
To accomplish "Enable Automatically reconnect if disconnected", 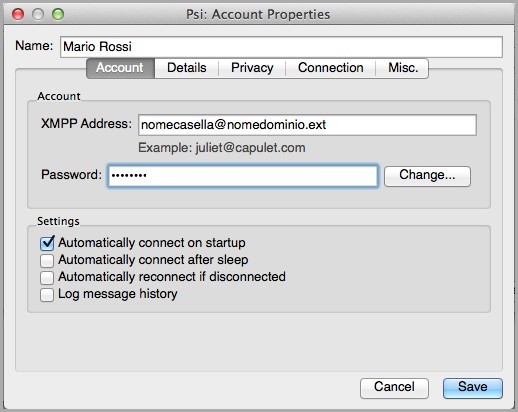I will (47, 278).
